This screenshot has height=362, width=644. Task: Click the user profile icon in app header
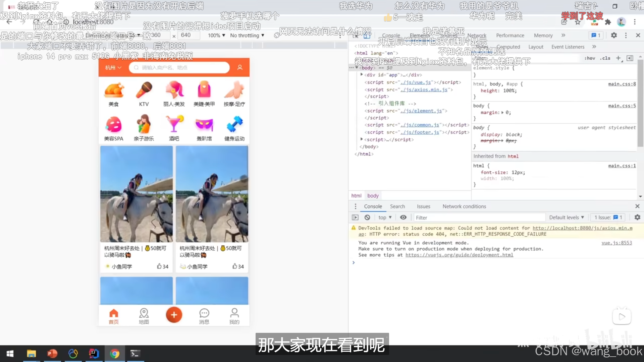[x=240, y=67]
